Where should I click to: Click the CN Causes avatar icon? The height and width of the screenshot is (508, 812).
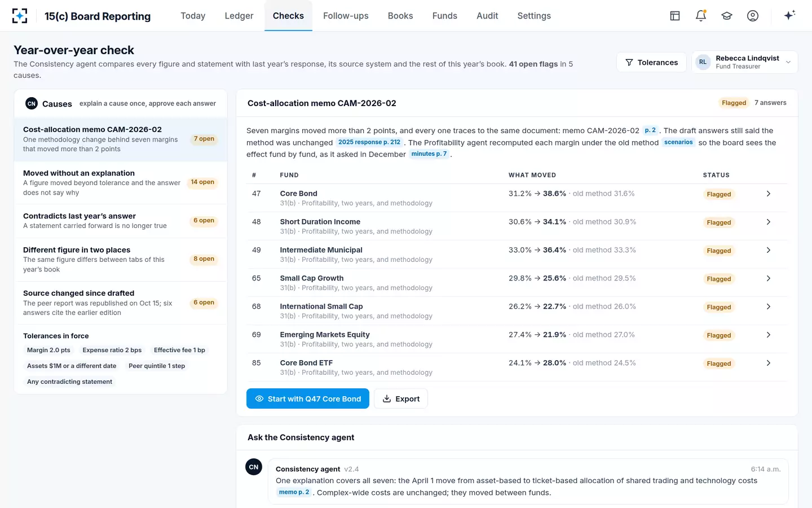point(32,103)
